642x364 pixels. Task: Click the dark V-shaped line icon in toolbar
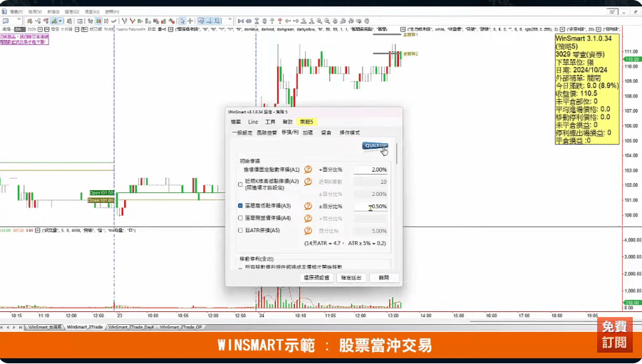tap(124, 21)
